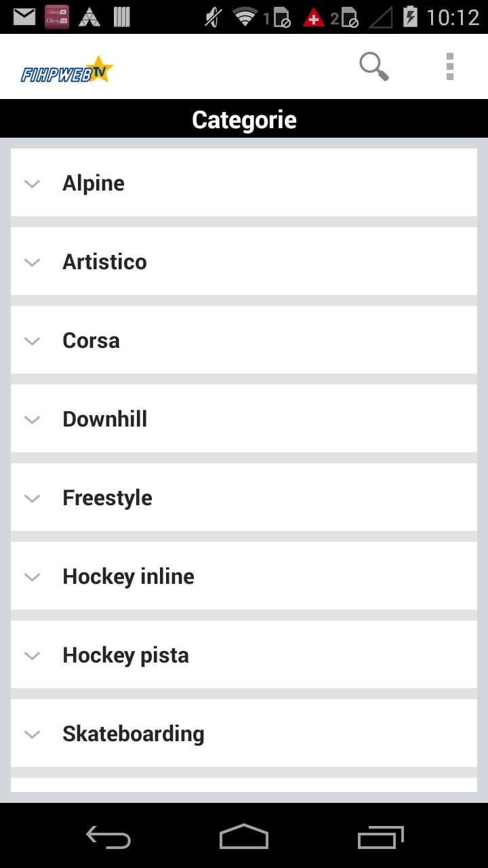
Task: Expand the Corsa category chevron
Action: [x=33, y=340]
